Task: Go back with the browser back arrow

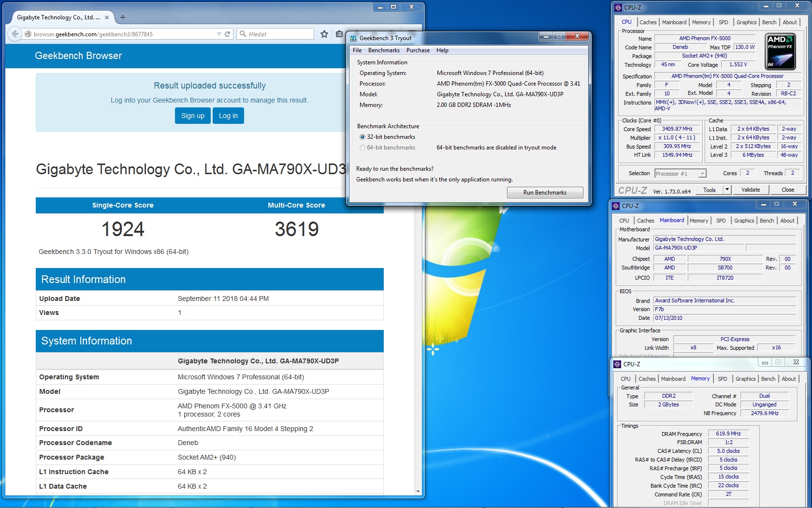Action: 15,34
